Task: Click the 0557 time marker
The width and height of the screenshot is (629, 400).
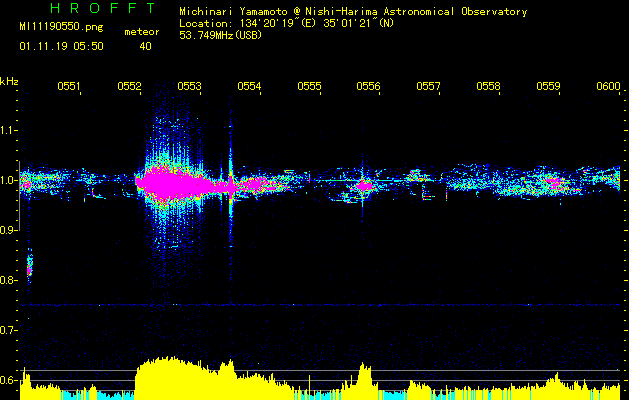Action: pyautogui.click(x=428, y=86)
